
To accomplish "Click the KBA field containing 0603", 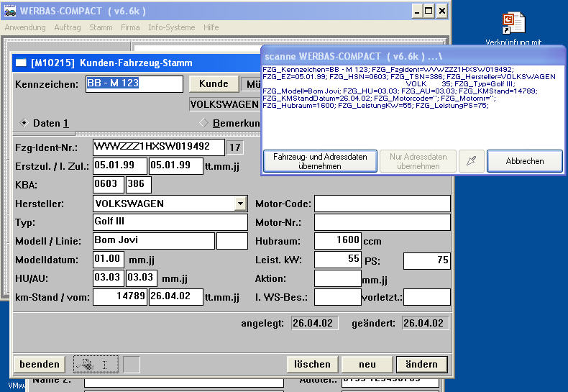I will coord(109,185).
